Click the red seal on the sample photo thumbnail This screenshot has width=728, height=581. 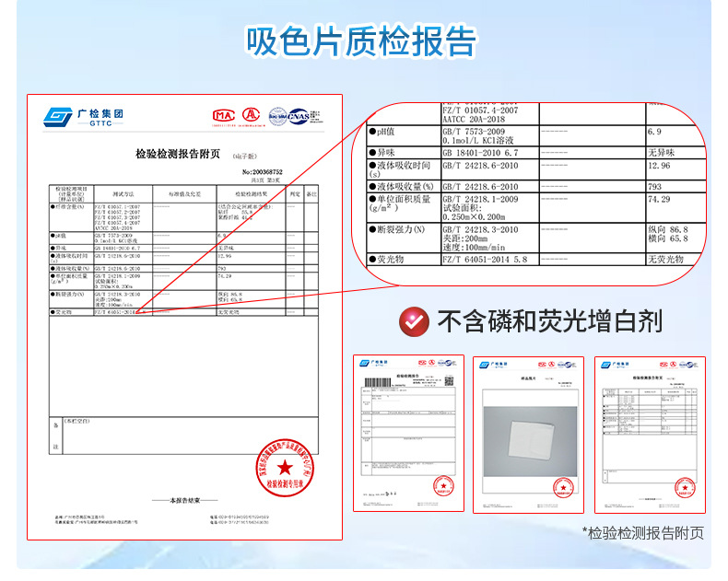click(563, 488)
